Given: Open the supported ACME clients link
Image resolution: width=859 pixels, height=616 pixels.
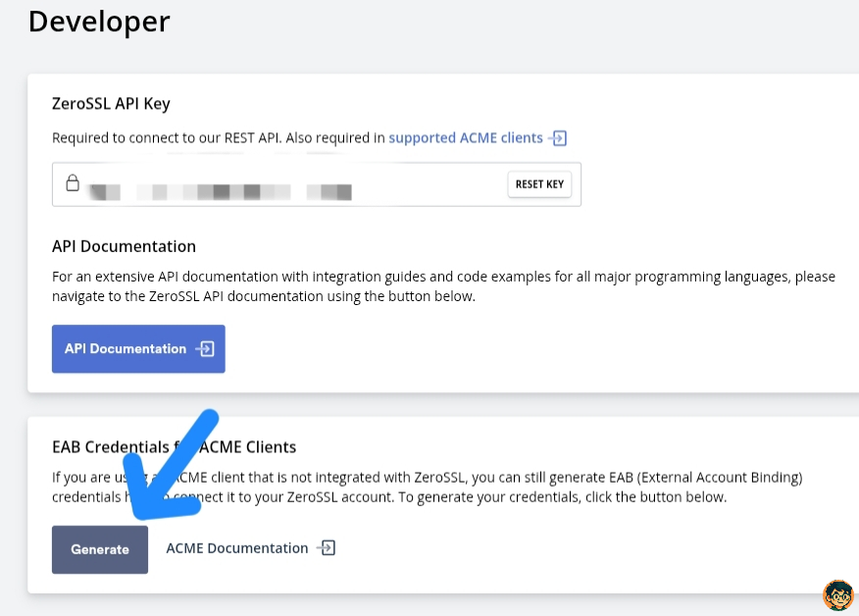Looking at the screenshot, I should coord(466,137).
